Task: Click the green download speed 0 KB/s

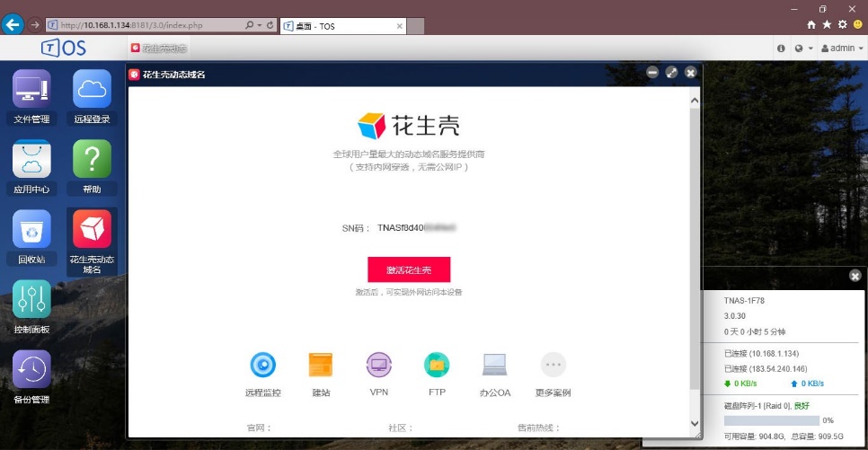Action: [x=740, y=384]
